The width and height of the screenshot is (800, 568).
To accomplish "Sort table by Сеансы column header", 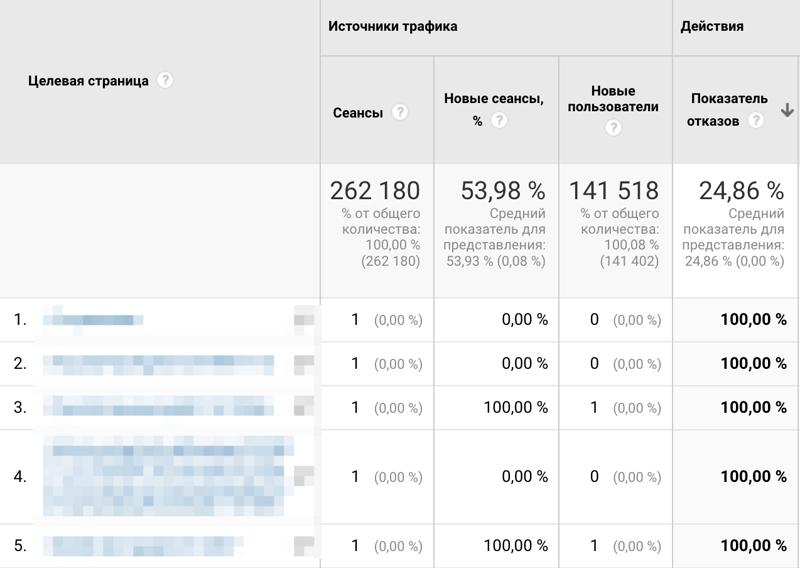I will (x=358, y=113).
